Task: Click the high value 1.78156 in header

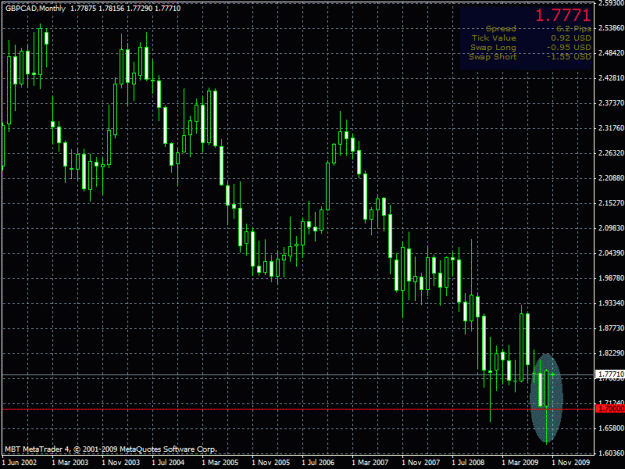Action: pos(111,8)
